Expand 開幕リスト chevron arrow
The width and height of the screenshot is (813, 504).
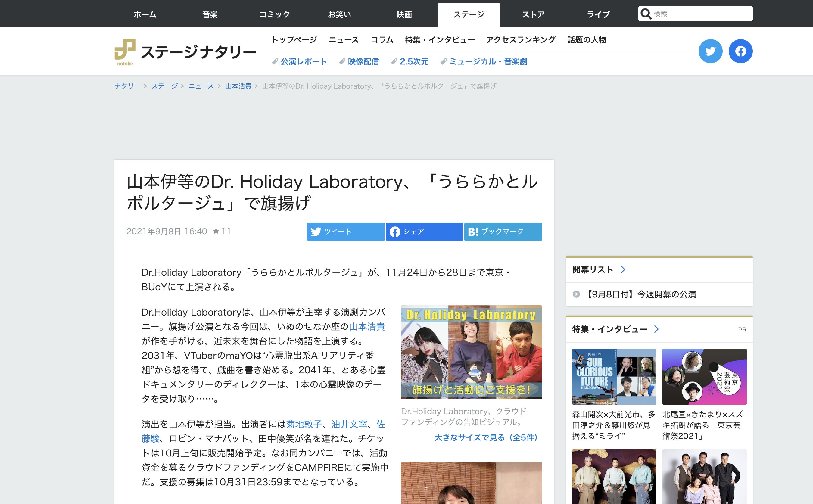click(623, 269)
